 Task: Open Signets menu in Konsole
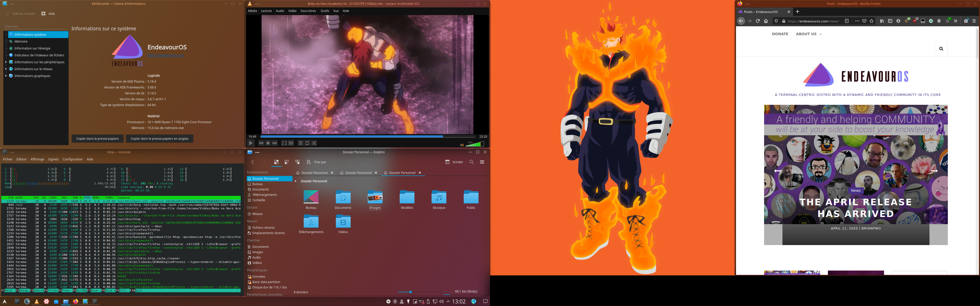(53, 159)
